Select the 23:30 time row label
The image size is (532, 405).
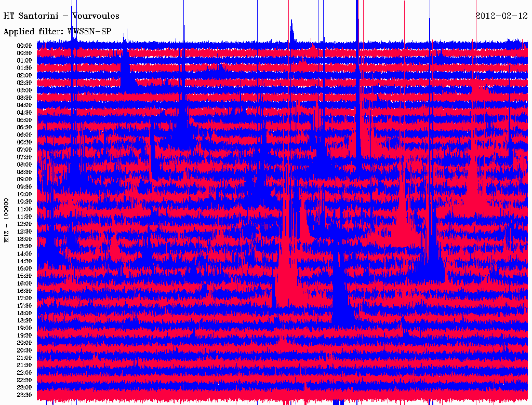[24, 395]
